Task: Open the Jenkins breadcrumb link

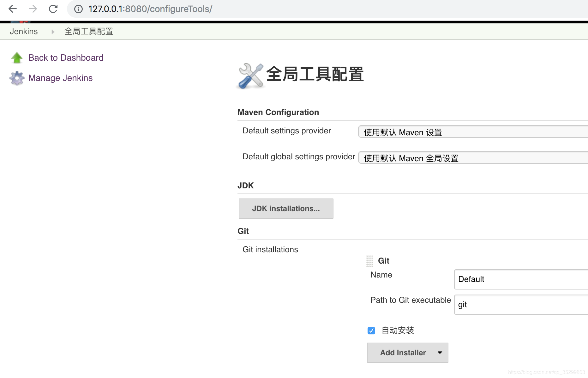Action: click(24, 31)
